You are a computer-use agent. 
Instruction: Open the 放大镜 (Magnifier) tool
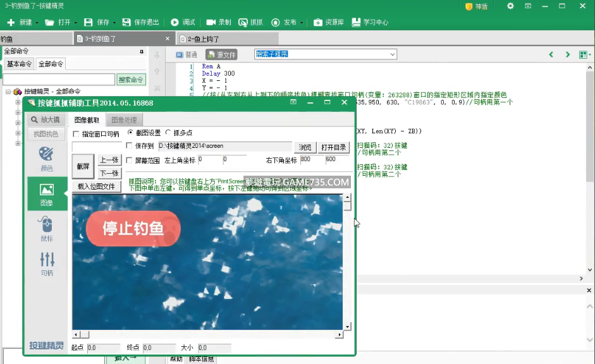46,120
